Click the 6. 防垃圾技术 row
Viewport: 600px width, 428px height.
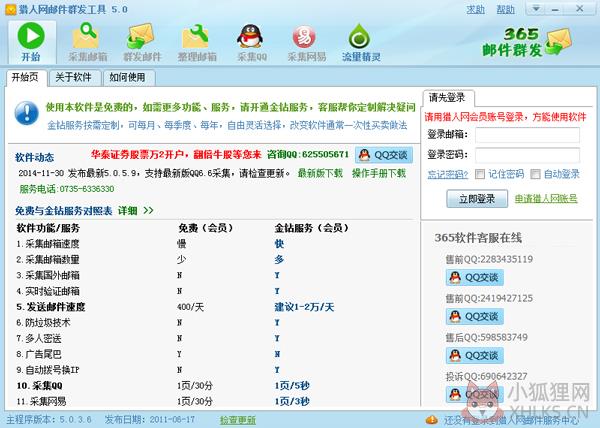43,322
